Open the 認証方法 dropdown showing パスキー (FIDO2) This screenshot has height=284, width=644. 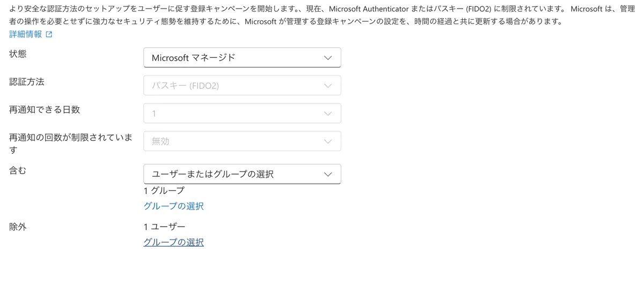[242, 85]
